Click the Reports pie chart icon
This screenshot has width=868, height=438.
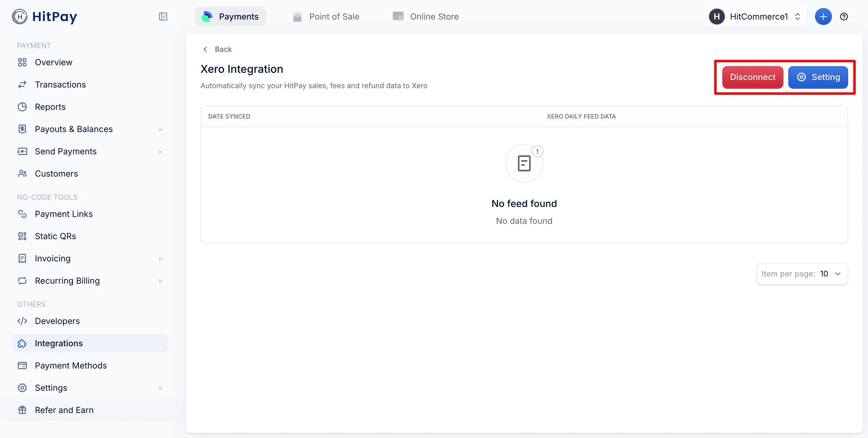[x=22, y=107]
